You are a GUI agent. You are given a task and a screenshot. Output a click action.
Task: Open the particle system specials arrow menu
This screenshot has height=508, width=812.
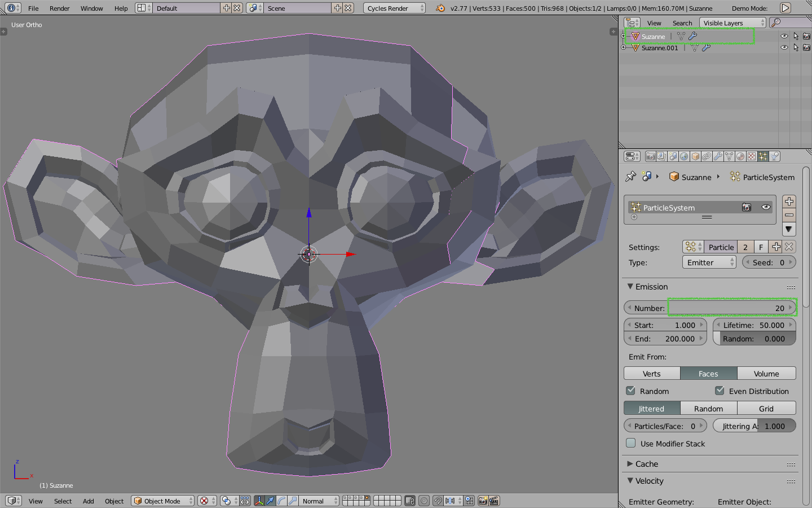pos(789,229)
